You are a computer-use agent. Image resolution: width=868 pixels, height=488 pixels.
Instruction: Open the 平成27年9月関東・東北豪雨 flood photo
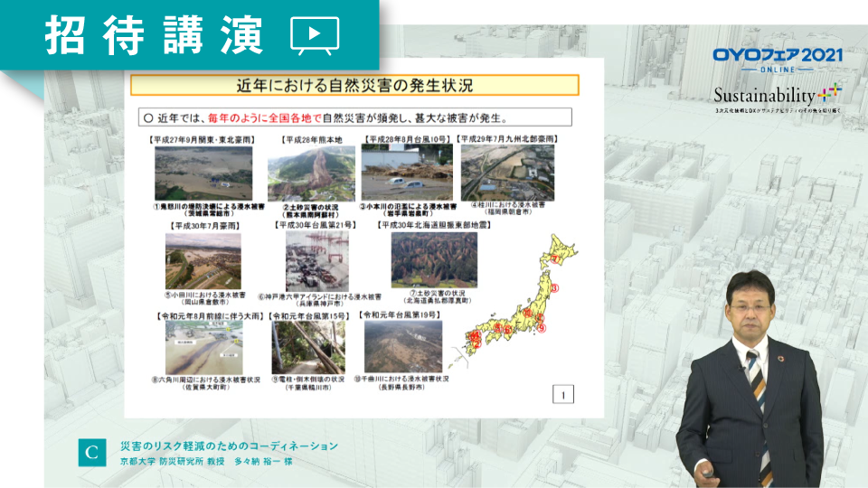point(203,174)
